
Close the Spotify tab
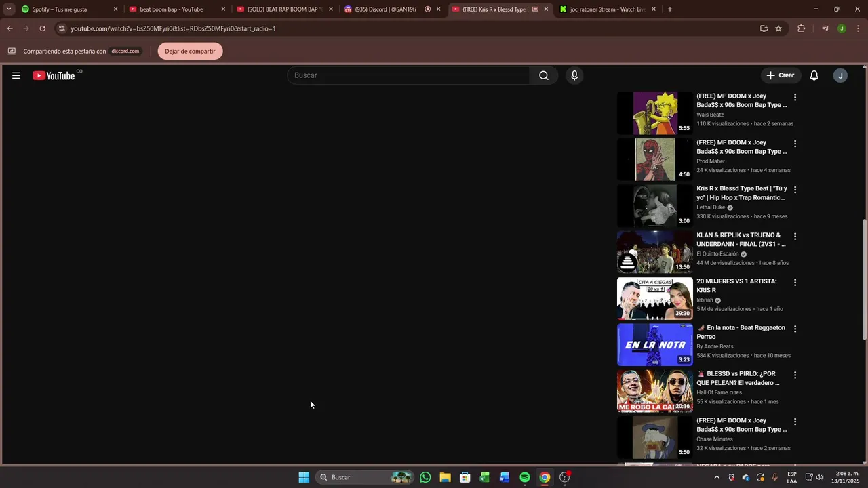115,9
